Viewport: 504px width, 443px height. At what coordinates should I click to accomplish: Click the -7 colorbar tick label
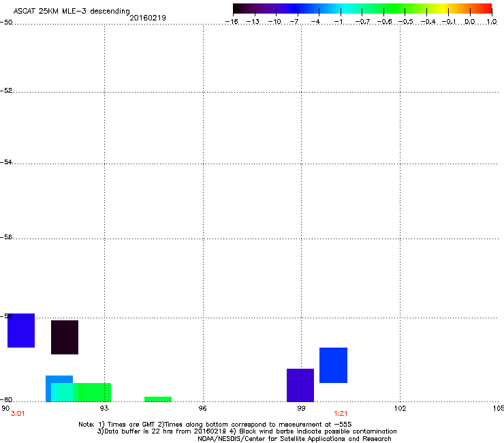[x=294, y=22]
